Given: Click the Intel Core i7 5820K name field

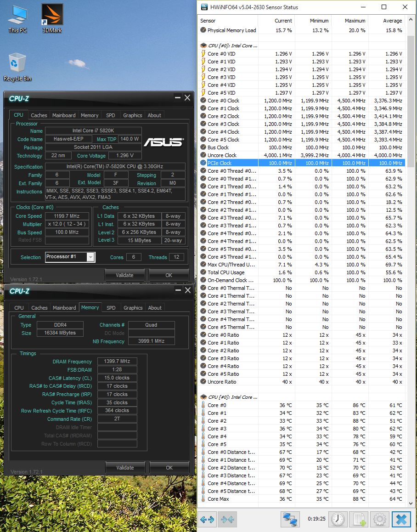Looking at the screenshot, I should tap(93, 130).
